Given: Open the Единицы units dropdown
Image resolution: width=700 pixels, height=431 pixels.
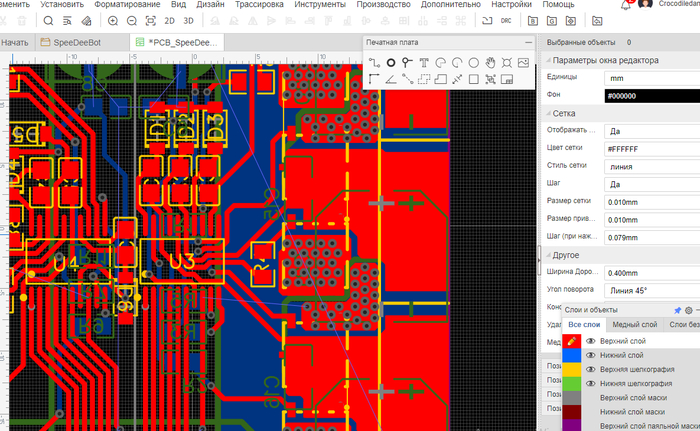Looking at the screenshot, I should [652, 78].
